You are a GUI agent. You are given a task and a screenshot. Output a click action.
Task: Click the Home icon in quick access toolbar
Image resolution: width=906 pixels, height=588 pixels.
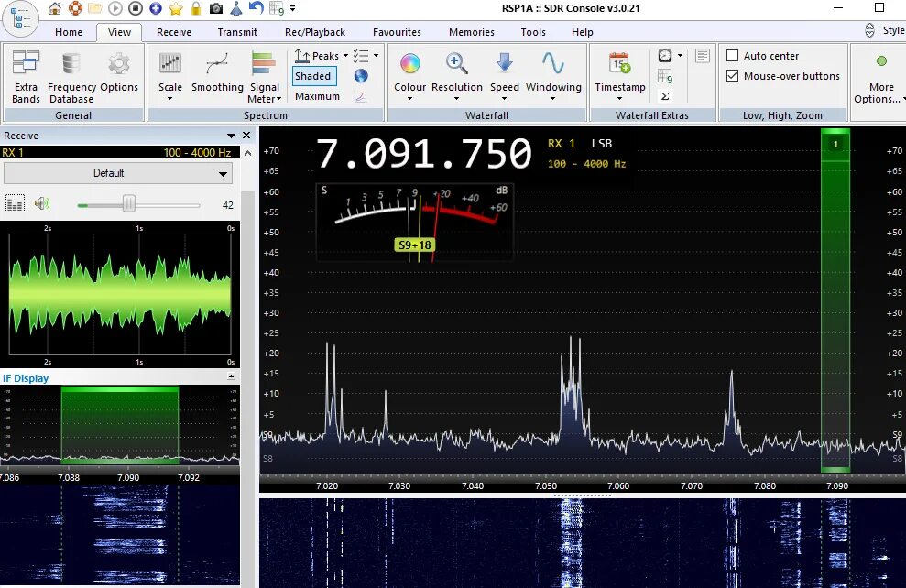point(55,8)
